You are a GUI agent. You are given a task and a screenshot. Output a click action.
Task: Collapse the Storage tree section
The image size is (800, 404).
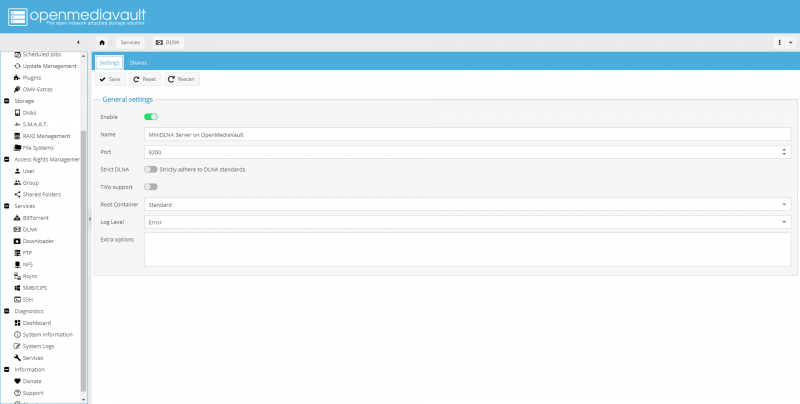tap(7, 101)
